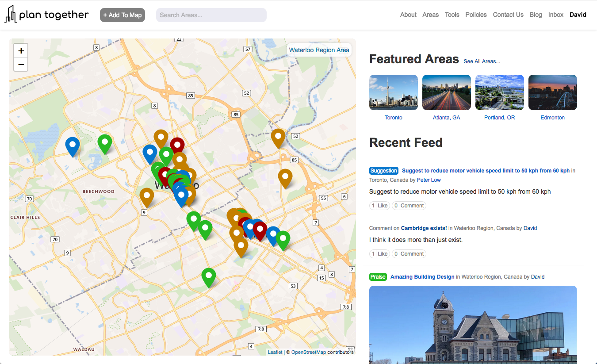
Task: Open the Tools menu
Action: (x=452, y=15)
